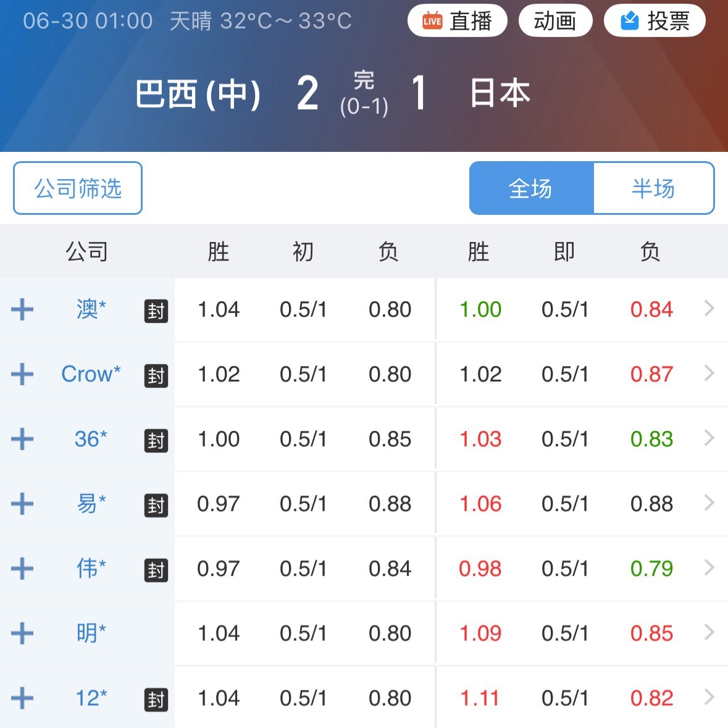Select company name 12*
This screenshot has width=728, height=728.
point(91,698)
